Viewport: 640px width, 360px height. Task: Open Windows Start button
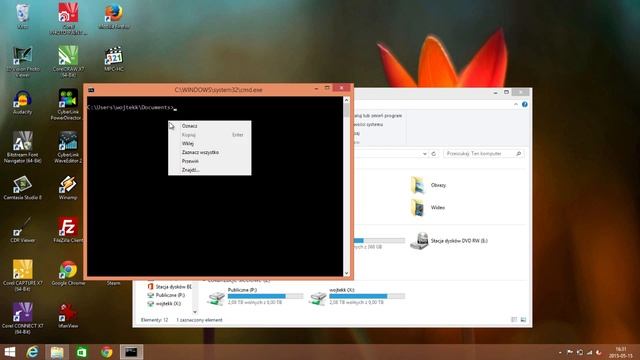coord(9,352)
